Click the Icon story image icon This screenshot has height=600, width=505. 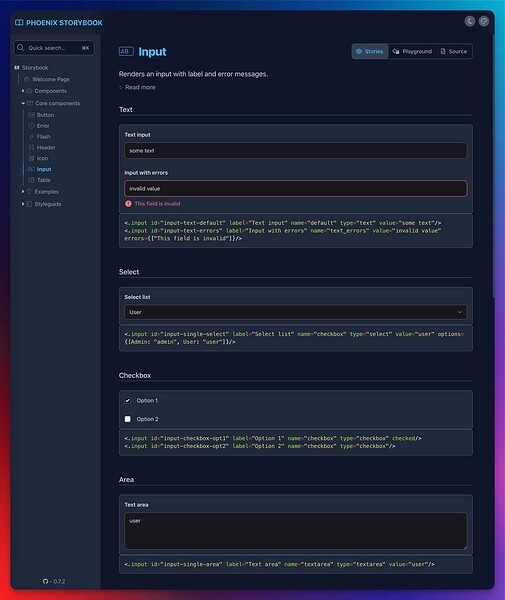(32, 158)
